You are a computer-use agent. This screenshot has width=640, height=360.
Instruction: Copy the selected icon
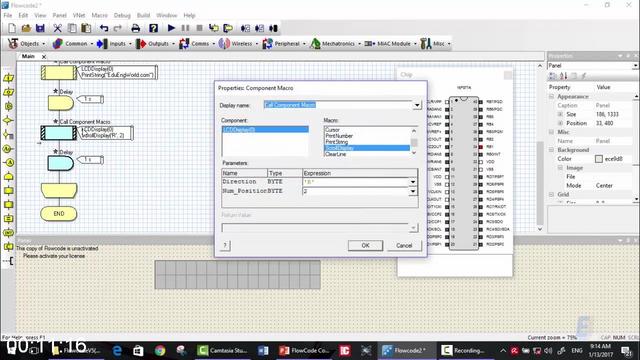[x=72, y=28]
